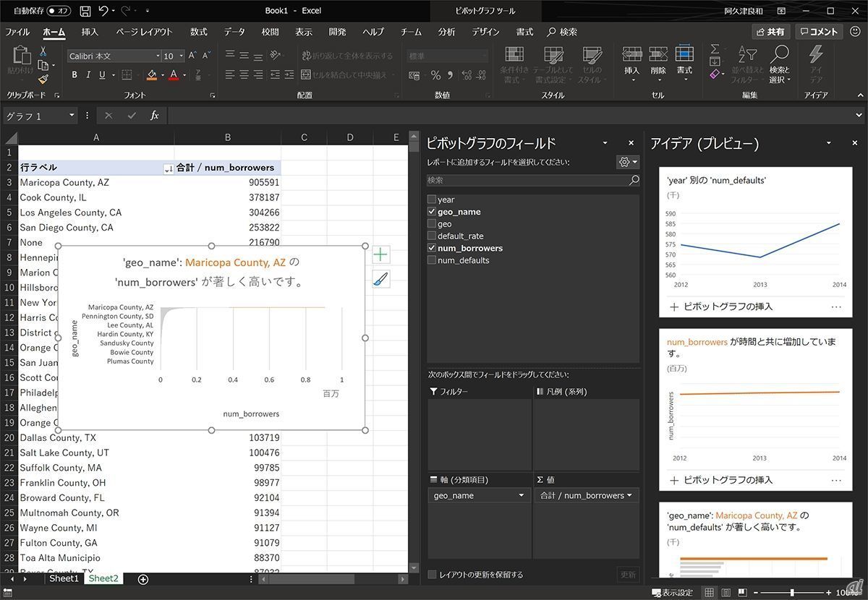The width and height of the screenshot is (868, 600).
Task: Click the chart elements plus icon
Action: 380,254
